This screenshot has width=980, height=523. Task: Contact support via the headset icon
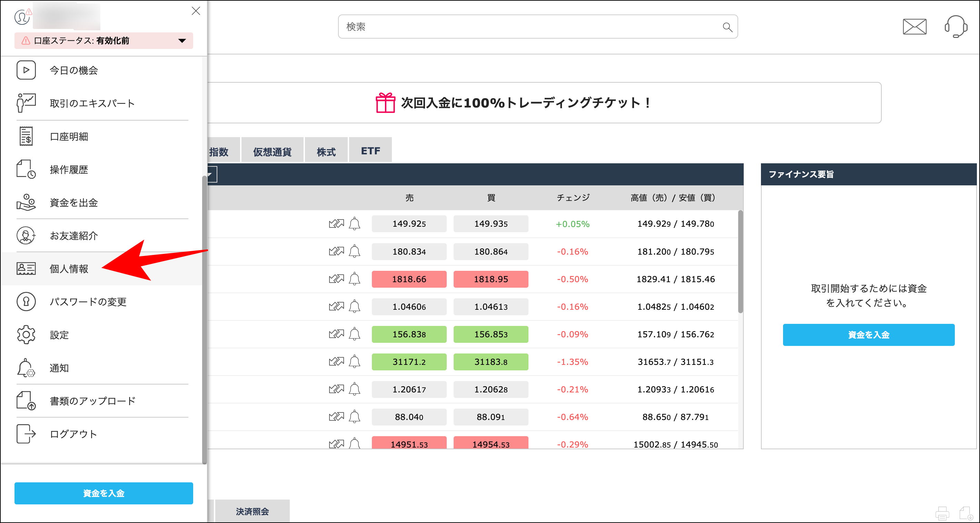click(x=956, y=27)
